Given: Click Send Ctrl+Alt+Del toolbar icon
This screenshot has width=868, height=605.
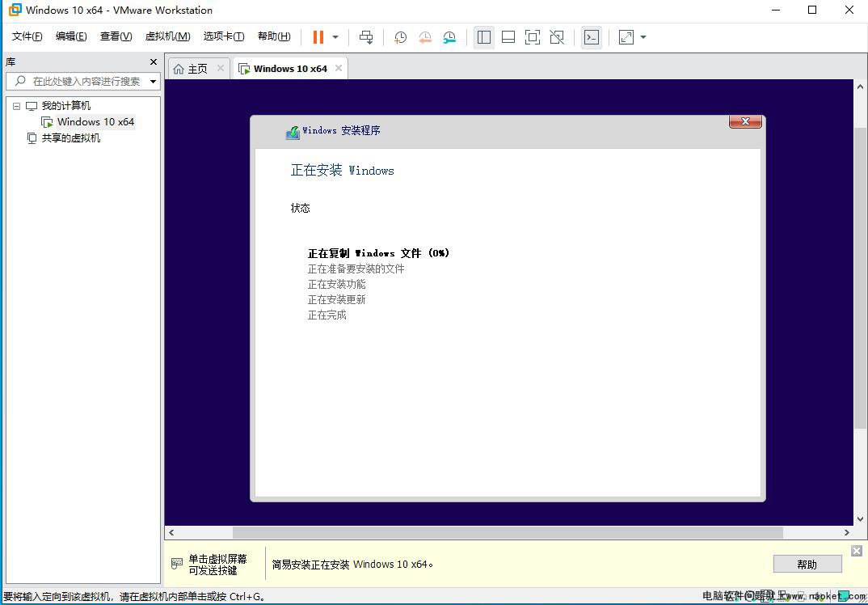Looking at the screenshot, I should click(366, 37).
